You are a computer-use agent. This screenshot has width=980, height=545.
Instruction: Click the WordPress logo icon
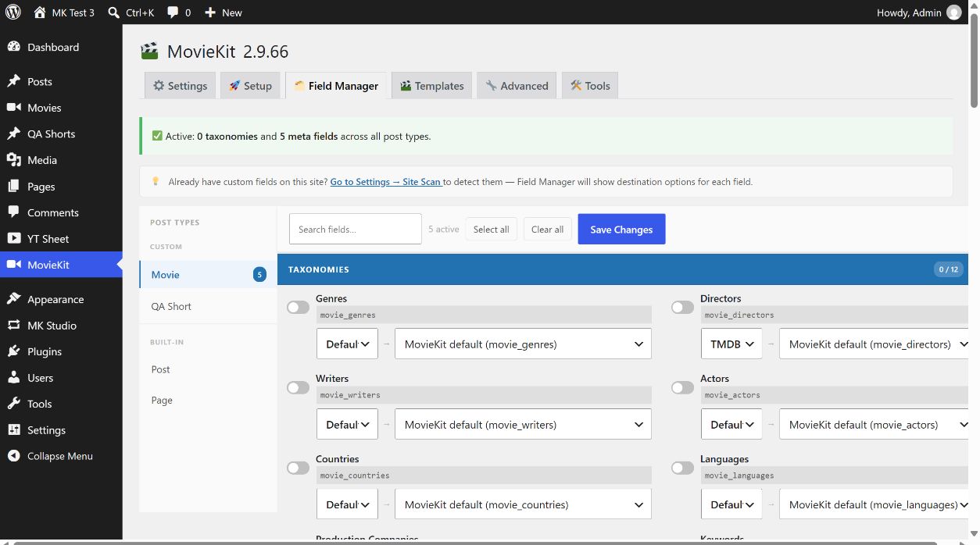pos(13,12)
